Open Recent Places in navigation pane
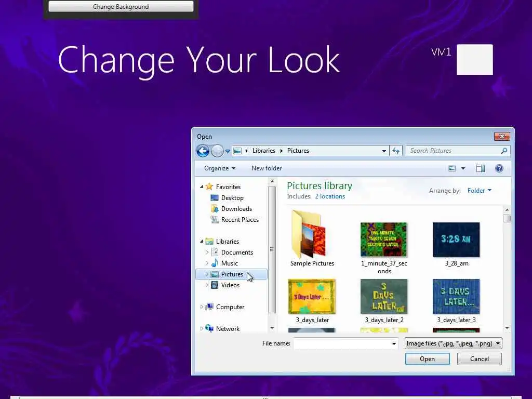 (x=240, y=220)
